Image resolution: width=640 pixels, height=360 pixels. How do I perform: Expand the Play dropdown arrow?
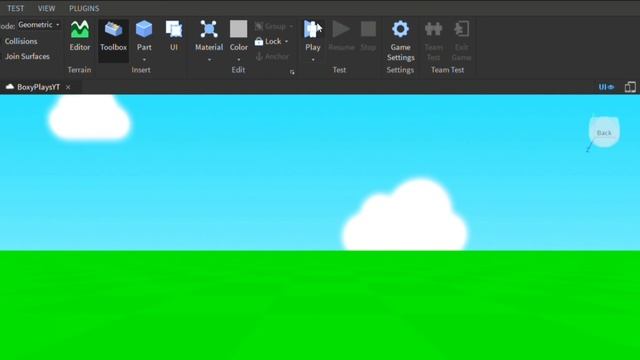(x=313, y=60)
